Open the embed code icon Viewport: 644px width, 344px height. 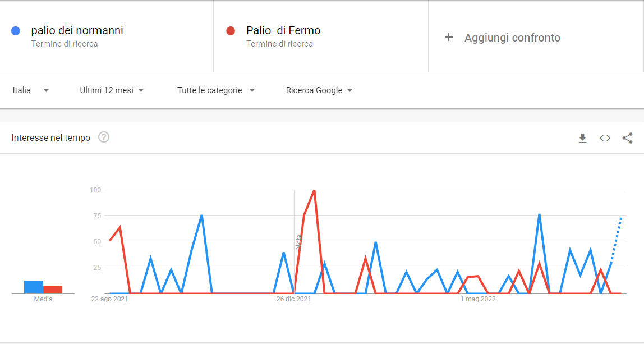pyautogui.click(x=605, y=138)
